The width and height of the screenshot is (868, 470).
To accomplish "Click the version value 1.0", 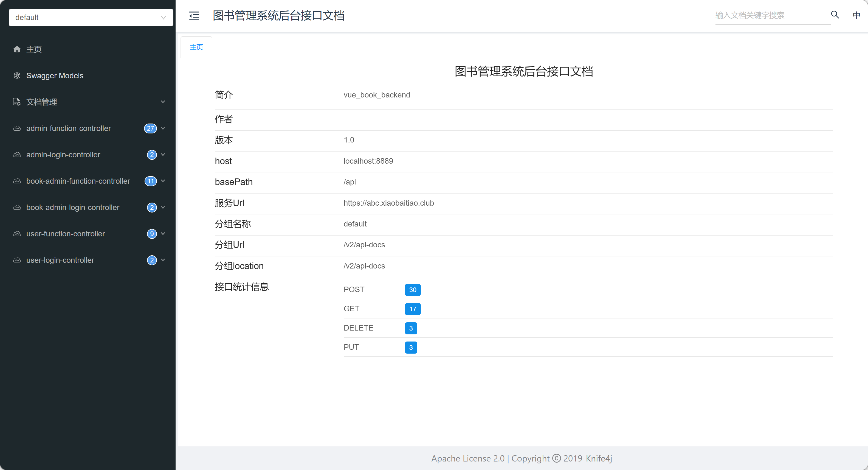I will click(349, 140).
